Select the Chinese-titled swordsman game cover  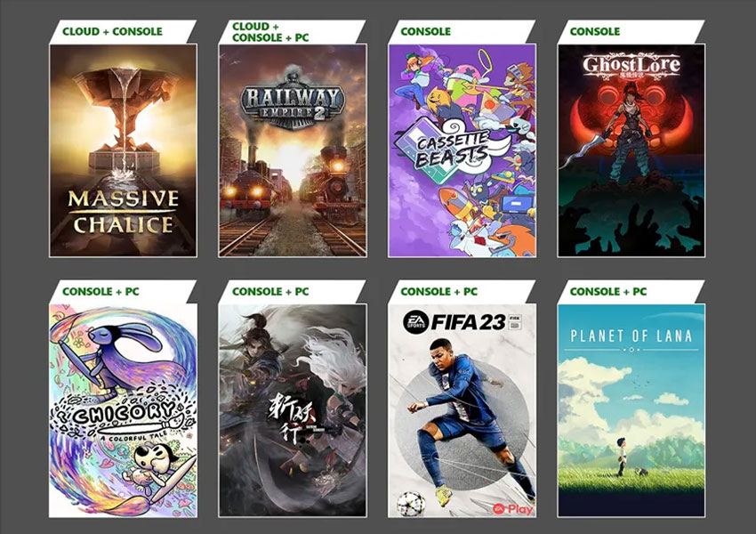293,410
